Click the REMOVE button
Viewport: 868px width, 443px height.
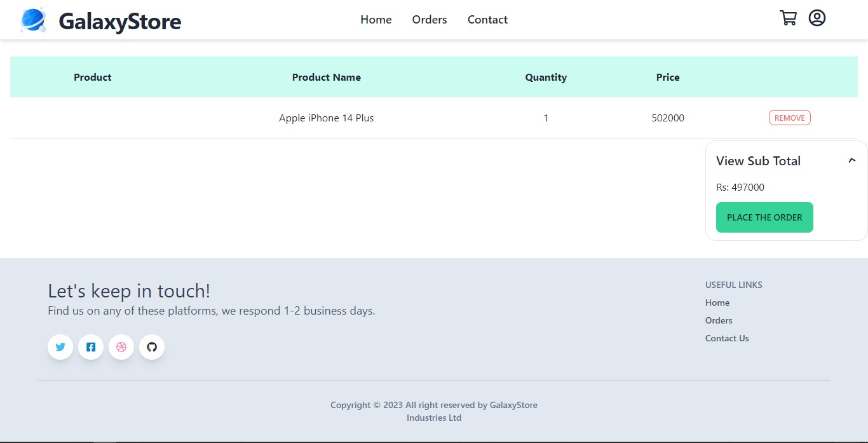click(789, 118)
